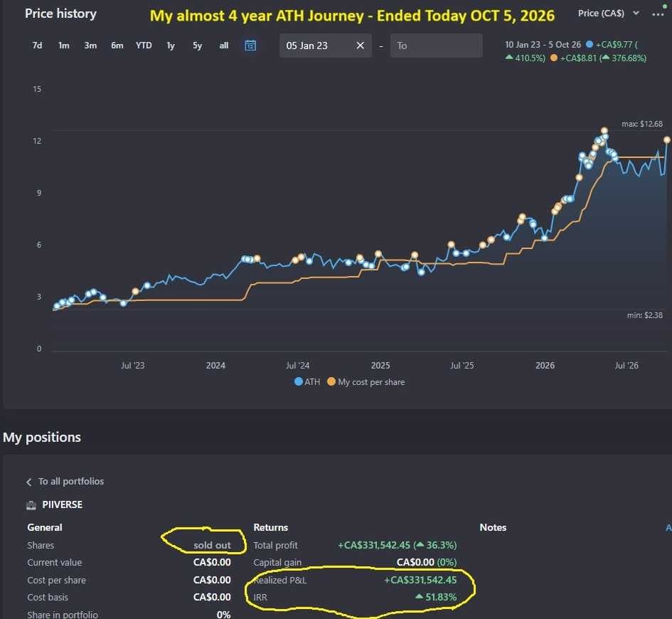The image size is (672, 619).
Task: Click the 'Jul '24' x-axis label
Action: click(297, 366)
